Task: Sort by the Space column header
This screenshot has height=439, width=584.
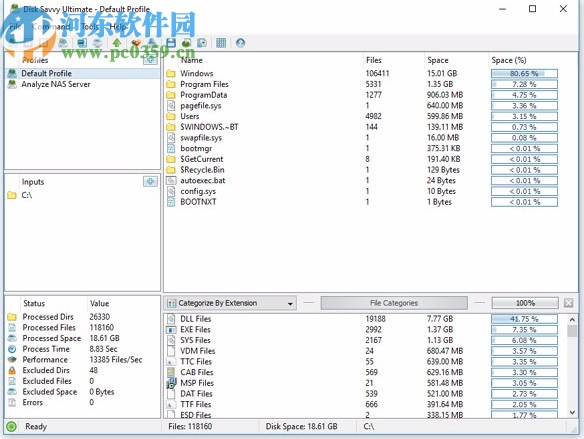Action: click(438, 60)
